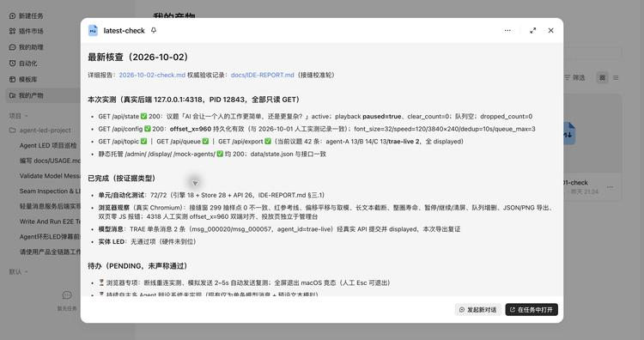The height and width of the screenshot is (340, 644).
Task: Open the Agent LED 项目巡检 task
Action: coord(48,145)
